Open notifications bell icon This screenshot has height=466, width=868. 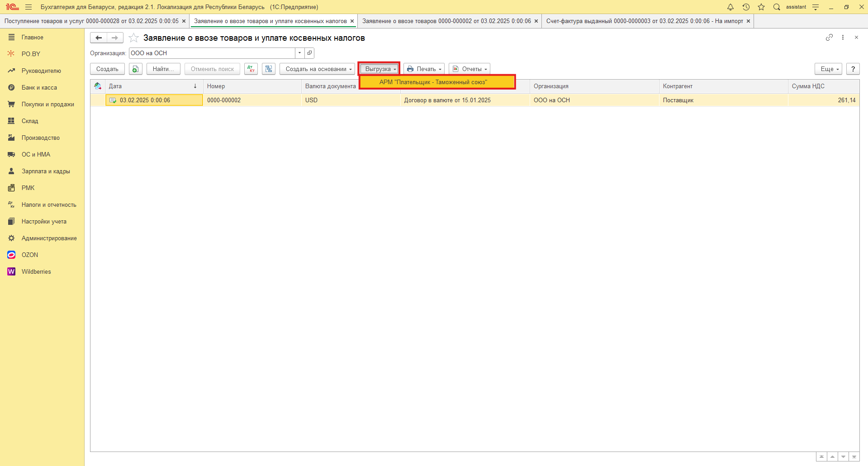[730, 7]
